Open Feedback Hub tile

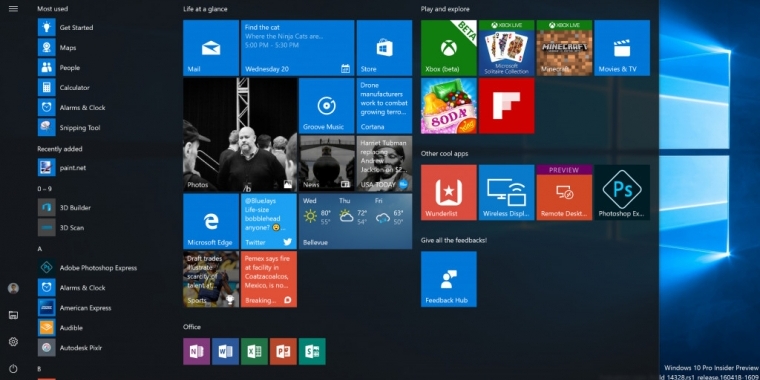[x=448, y=279]
